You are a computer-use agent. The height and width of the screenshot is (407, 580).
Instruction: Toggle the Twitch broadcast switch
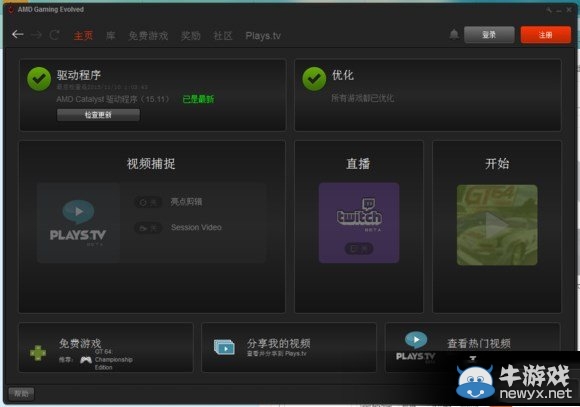pyautogui.click(x=359, y=249)
